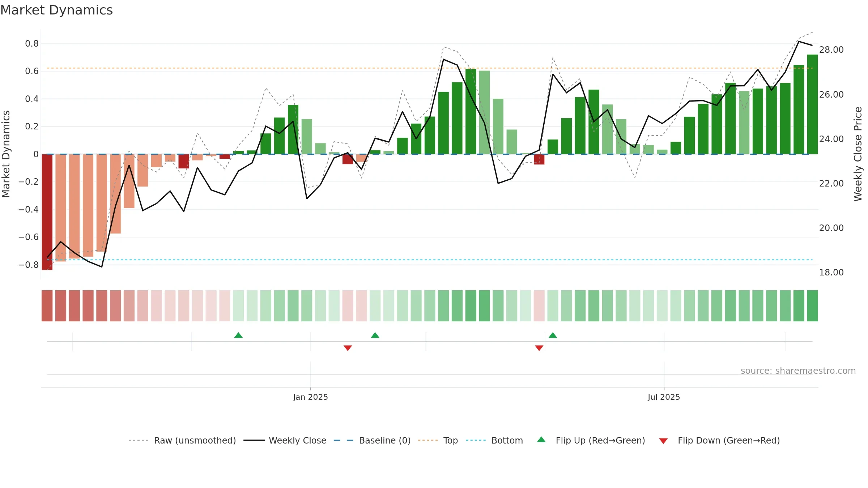Click the green Flip Up triangle icon in legend
Viewport: 868px width, 488px height.
541,440
